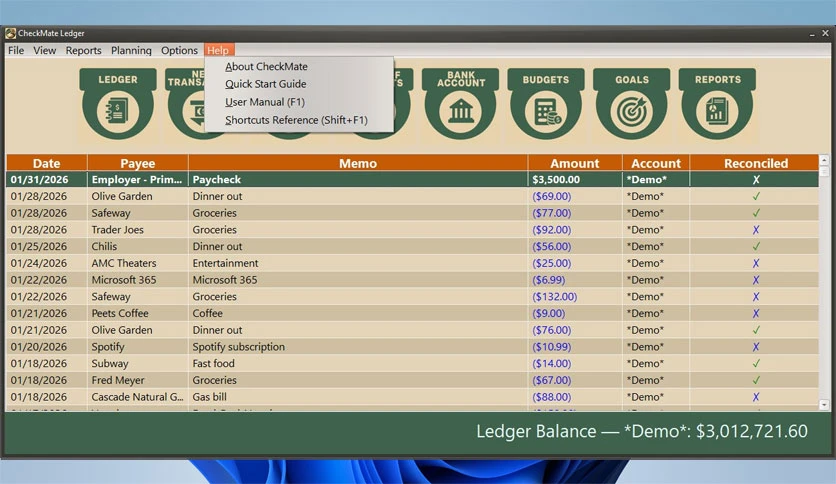Toggle reconciled check for Fred Meyer row
This screenshot has width=836, height=484.
tap(755, 380)
